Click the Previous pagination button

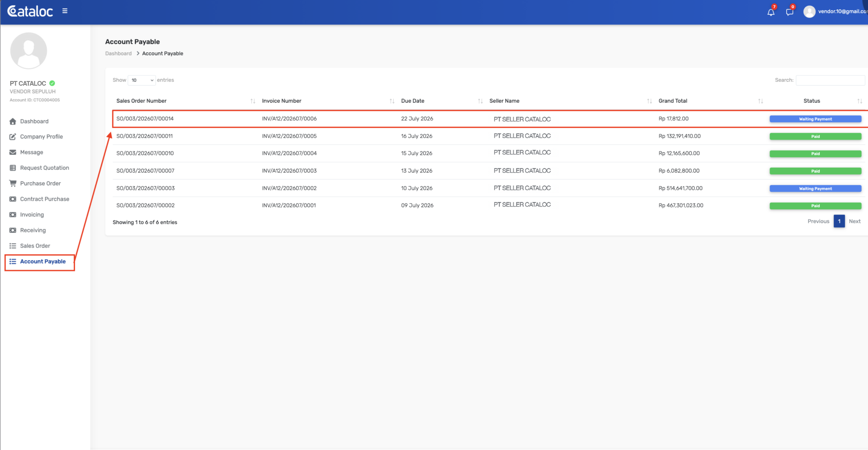[x=818, y=221]
